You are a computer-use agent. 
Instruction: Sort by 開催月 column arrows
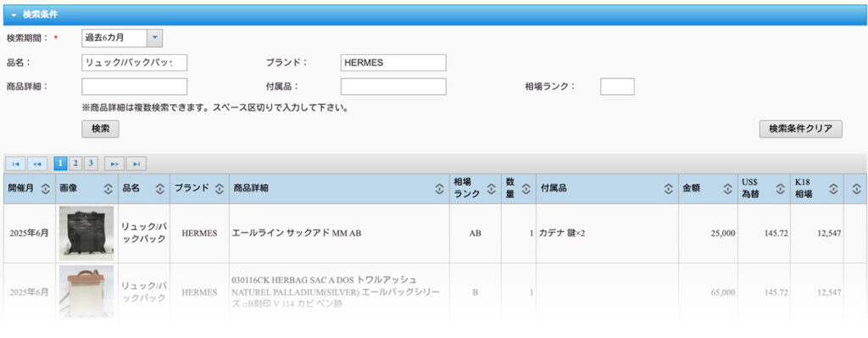(x=46, y=189)
